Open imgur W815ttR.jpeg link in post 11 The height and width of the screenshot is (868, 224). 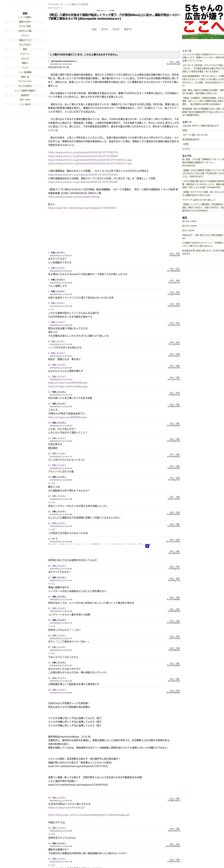pos(67,383)
